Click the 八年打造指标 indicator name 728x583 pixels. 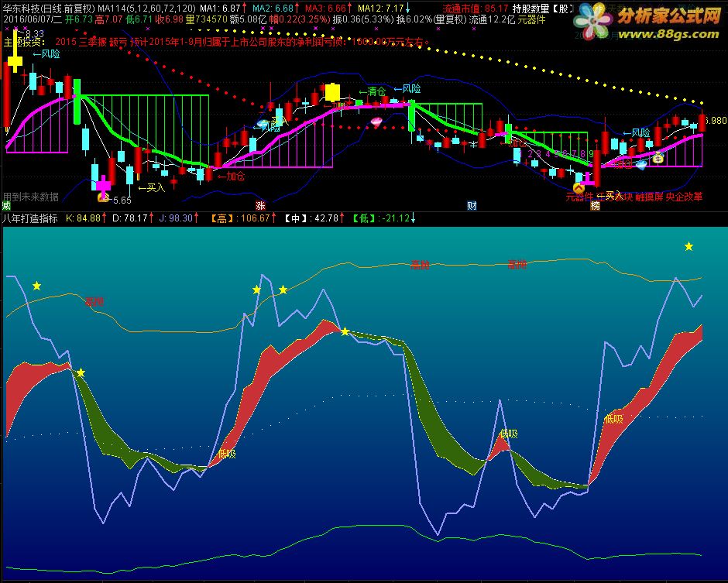coord(30,218)
